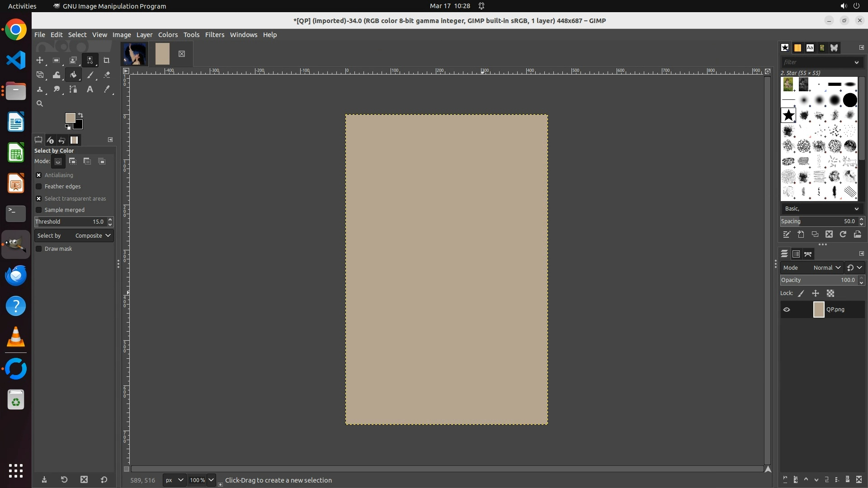Select the Zoom tool
Screen dimensions: 868x488
[x=40, y=103]
